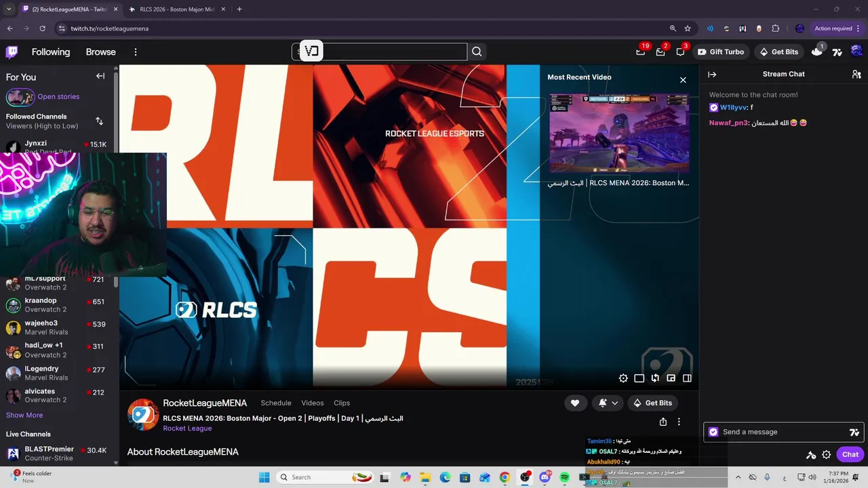Viewport: 868px width, 488px height.
Task: Open player settings gear icon
Action: pos(623,378)
